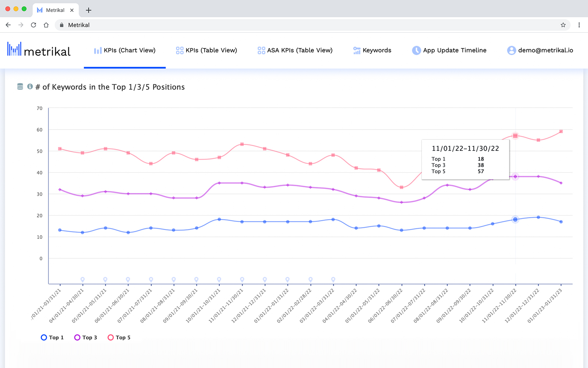Image resolution: width=588 pixels, height=368 pixels.
Task: Click the info icon beside chart title
Action: pyautogui.click(x=30, y=86)
